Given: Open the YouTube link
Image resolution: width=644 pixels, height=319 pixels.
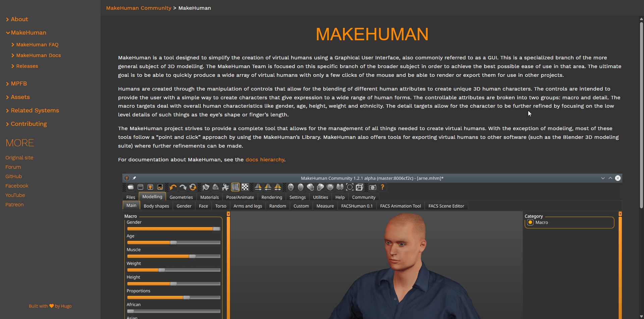Looking at the screenshot, I should (x=15, y=195).
